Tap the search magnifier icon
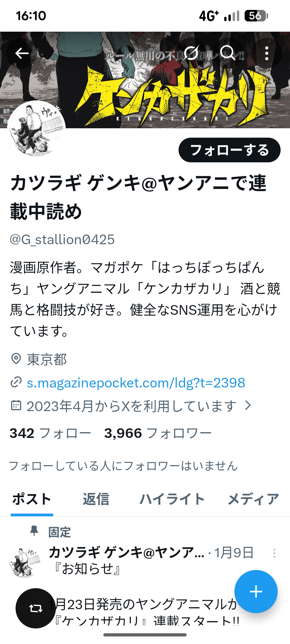This screenshot has height=644, width=290. coord(228,53)
